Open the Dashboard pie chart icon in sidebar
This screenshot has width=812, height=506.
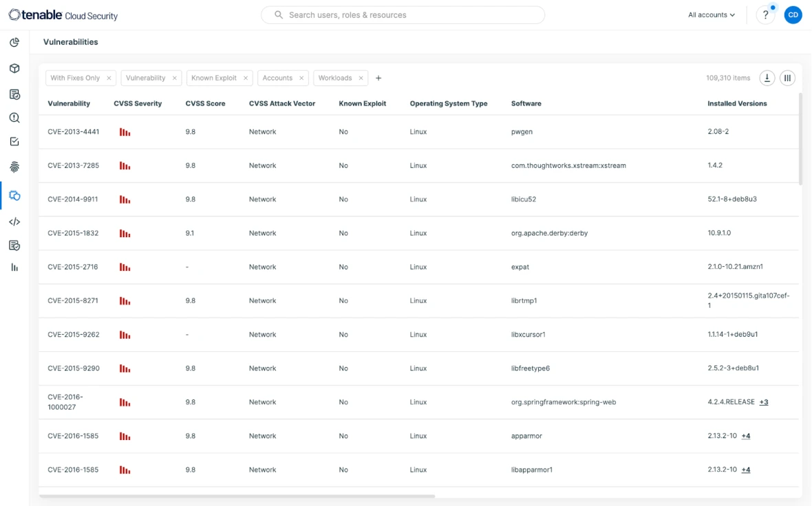pos(14,43)
